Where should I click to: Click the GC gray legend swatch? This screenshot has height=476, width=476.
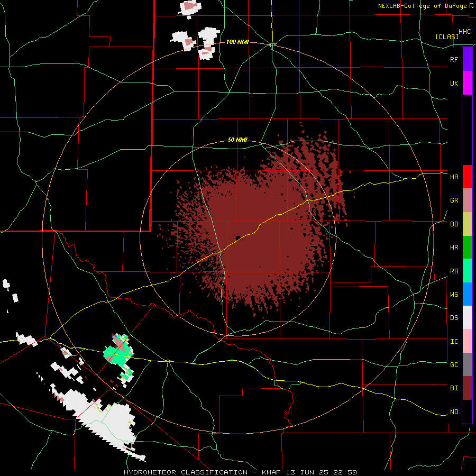click(x=467, y=364)
